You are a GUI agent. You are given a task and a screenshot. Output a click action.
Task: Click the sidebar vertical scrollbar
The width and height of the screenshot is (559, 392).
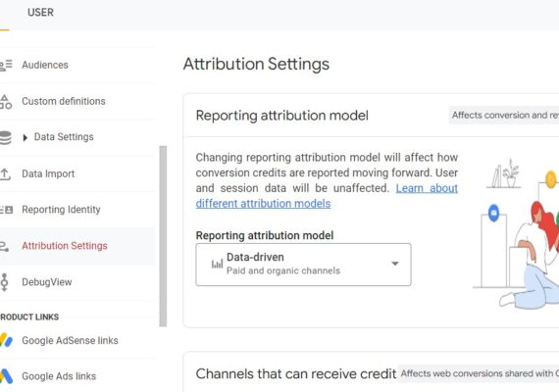tap(163, 236)
